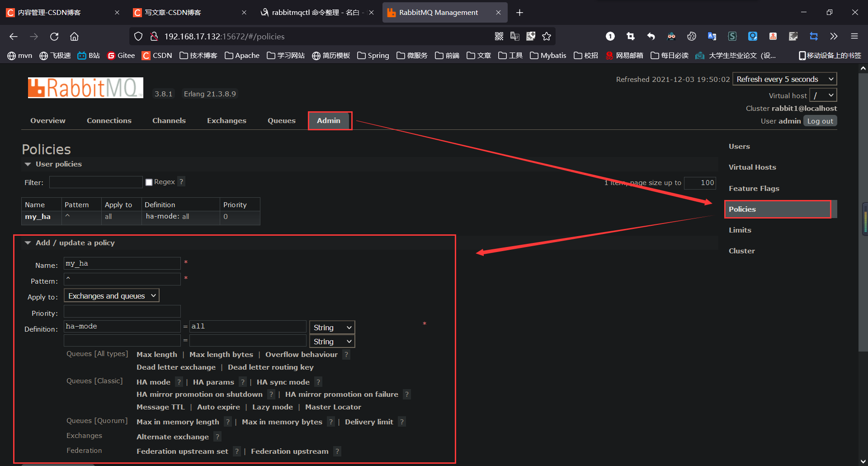868x466 pixels.
Task: Open the browser home page
Action: click(74, 36)
